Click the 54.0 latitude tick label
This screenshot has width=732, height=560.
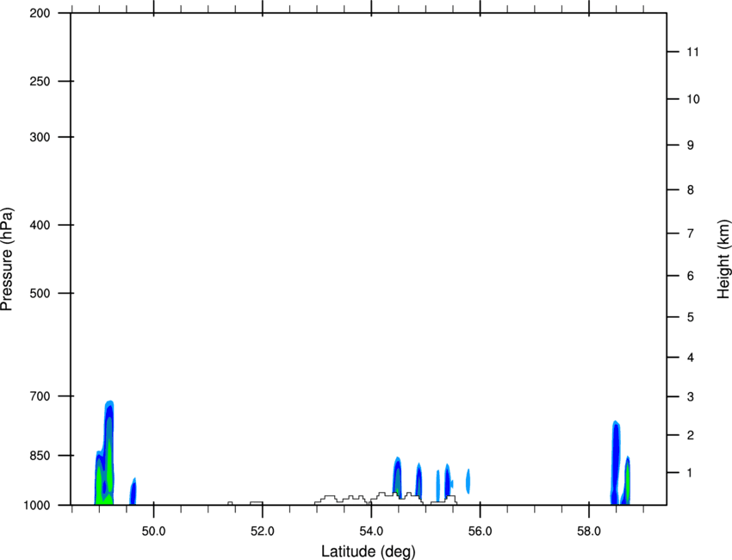pos(371,532)
